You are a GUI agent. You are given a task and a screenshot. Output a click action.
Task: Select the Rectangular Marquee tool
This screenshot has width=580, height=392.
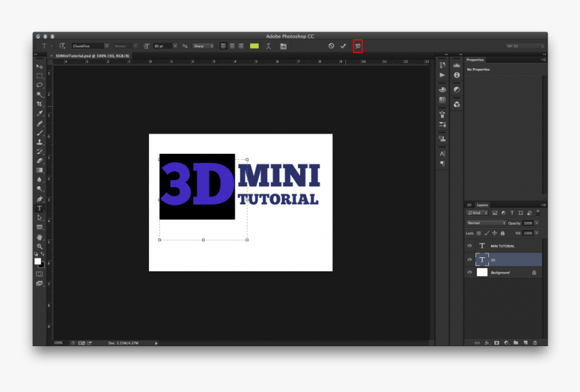point(40,76)
